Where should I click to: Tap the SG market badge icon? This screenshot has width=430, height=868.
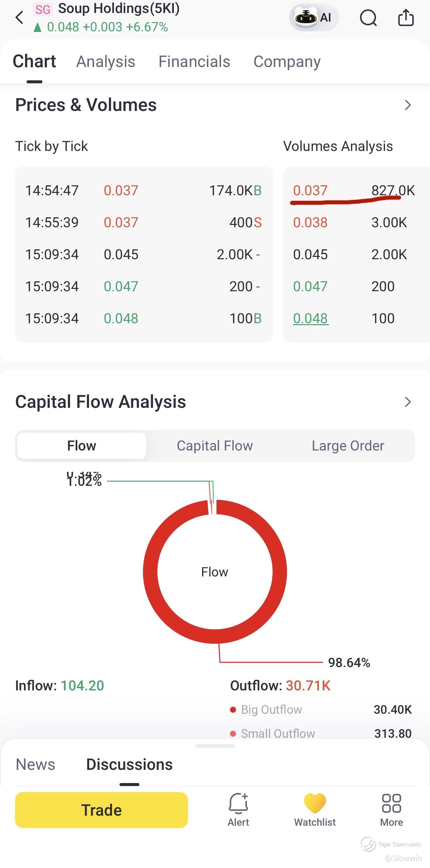point(43,9)
